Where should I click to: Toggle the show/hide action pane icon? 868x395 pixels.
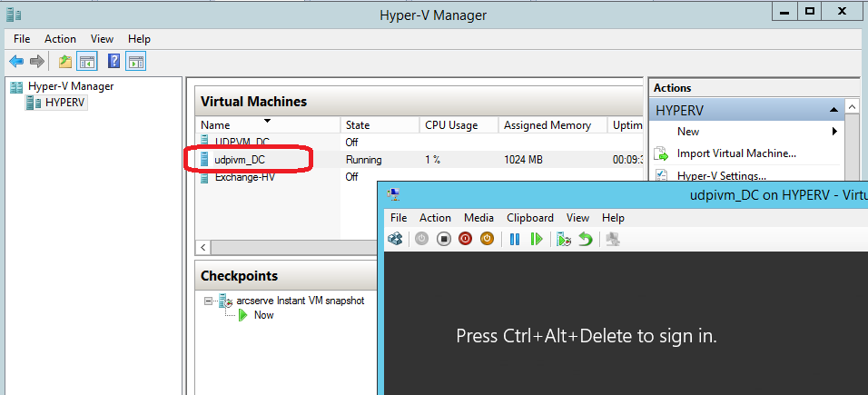(x=135, y=62)
